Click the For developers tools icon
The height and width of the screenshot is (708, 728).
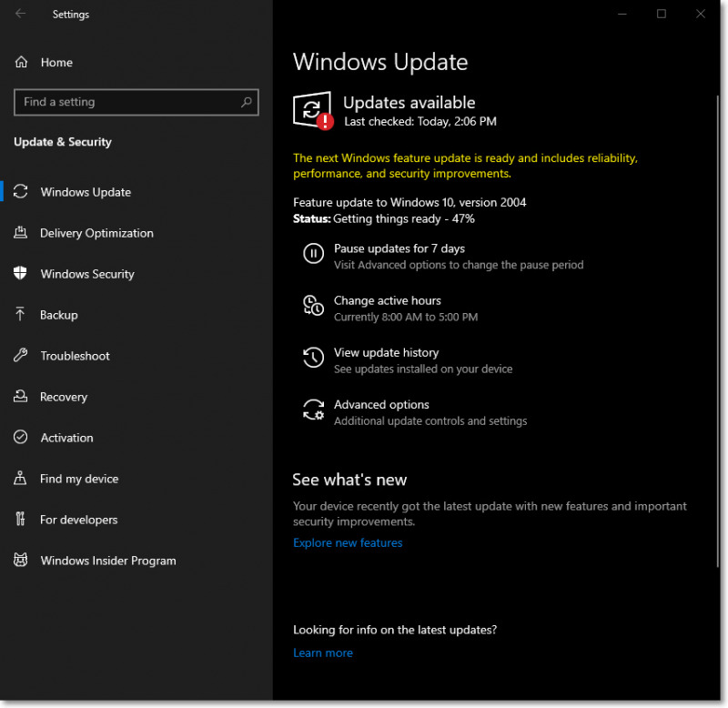pos(20,519)
